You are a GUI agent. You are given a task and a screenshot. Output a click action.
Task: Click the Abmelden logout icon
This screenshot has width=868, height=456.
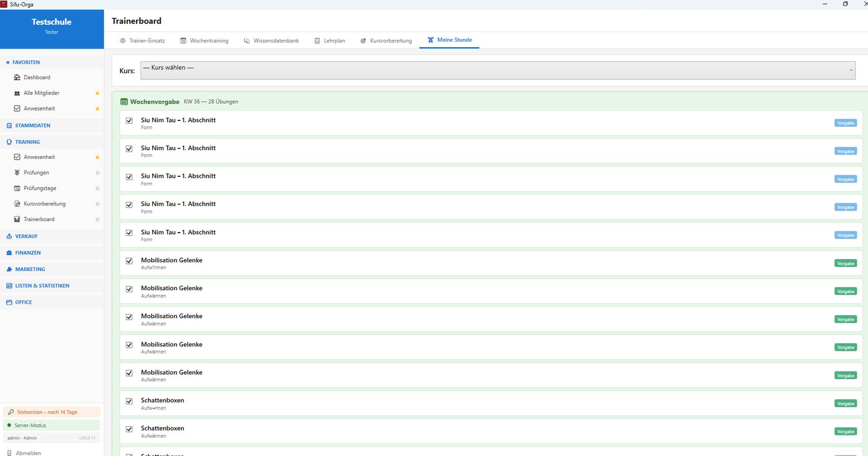tap(9, 453)
